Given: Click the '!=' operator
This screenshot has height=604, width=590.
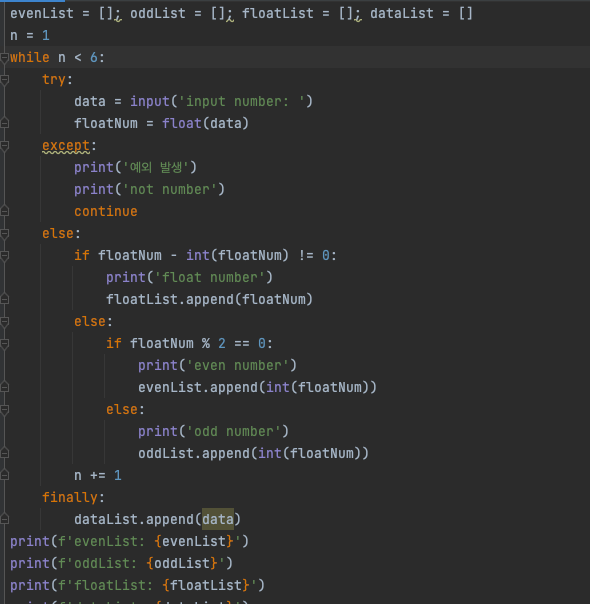Looking at the screenshot, I should click(306, 255).
